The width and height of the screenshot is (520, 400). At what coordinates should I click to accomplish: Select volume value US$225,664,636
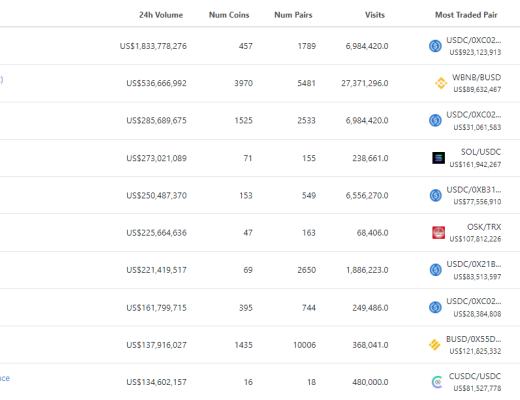click(x=156, y=233)
